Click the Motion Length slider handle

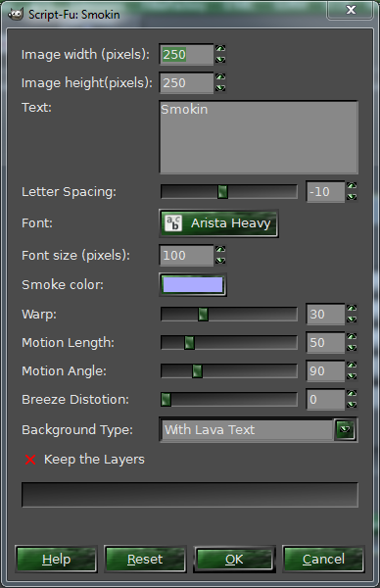[189, 343]
